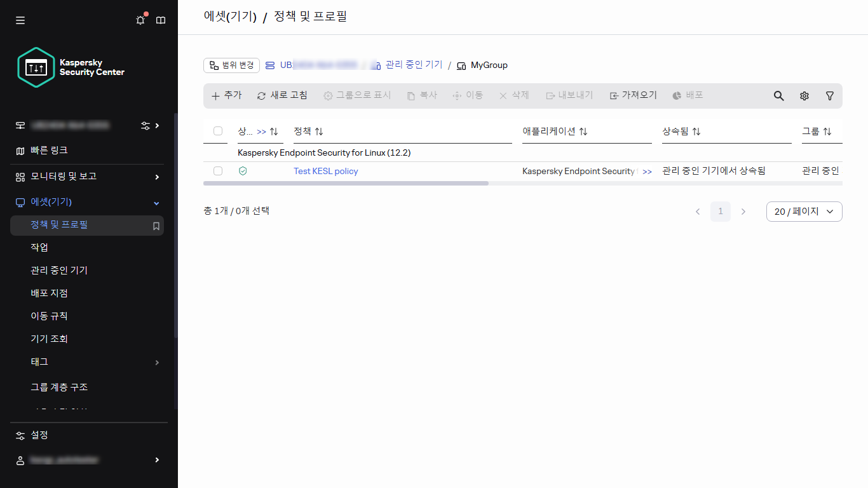Open server settings via the sliders icon
868x488 pixels.
pyautogui.click(x=145, y=125)
